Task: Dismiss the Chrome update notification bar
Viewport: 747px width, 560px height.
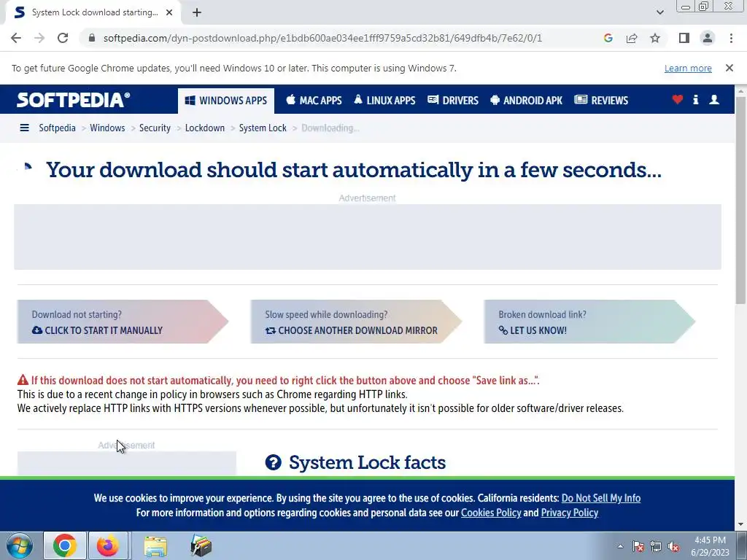Action: click(x=729, y=68)
